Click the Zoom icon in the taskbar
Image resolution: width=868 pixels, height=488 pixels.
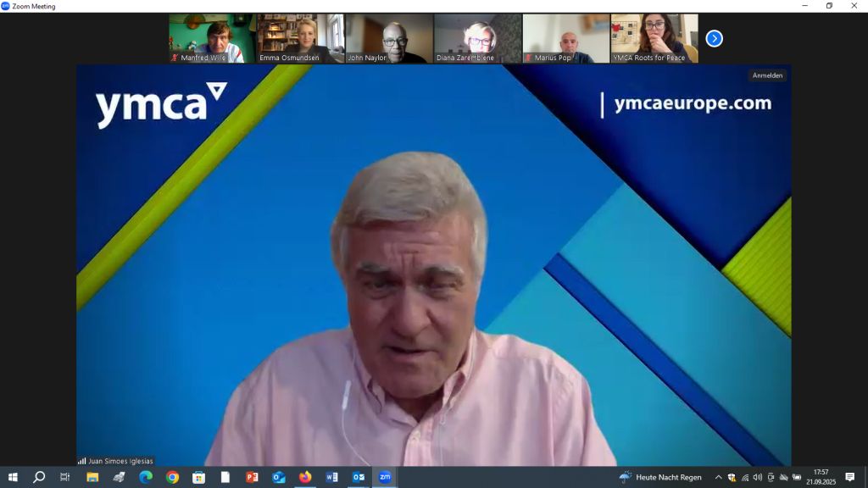pos(385,477)
